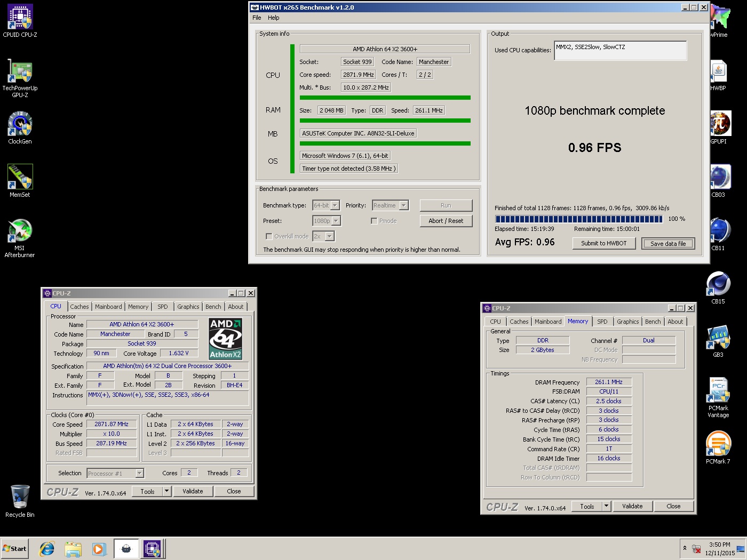The image size is (747, 560).
Task: Switch to Bench tab in left CPU-Z
Action: (213, 307)
